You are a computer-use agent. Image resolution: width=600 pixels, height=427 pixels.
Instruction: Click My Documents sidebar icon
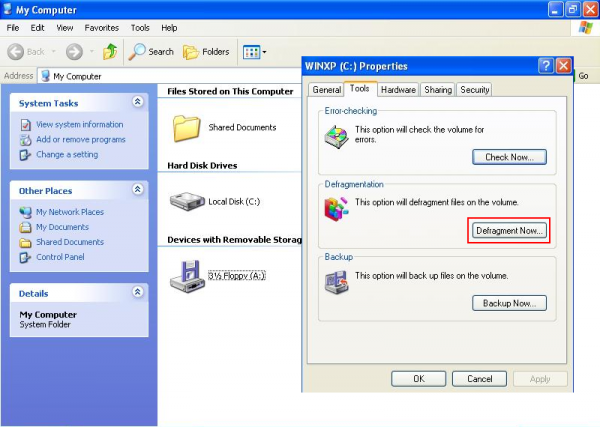[25, 227]
